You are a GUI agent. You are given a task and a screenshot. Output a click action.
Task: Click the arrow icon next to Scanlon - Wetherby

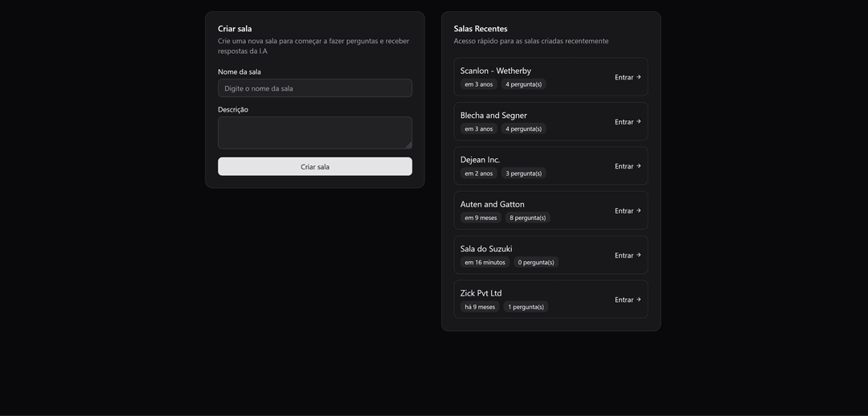click(639, 77)
